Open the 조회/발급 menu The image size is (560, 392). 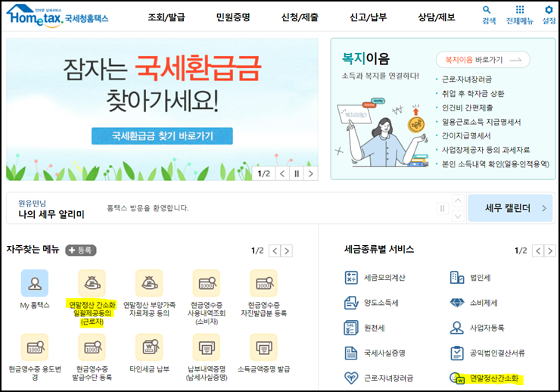click(166, 17)
